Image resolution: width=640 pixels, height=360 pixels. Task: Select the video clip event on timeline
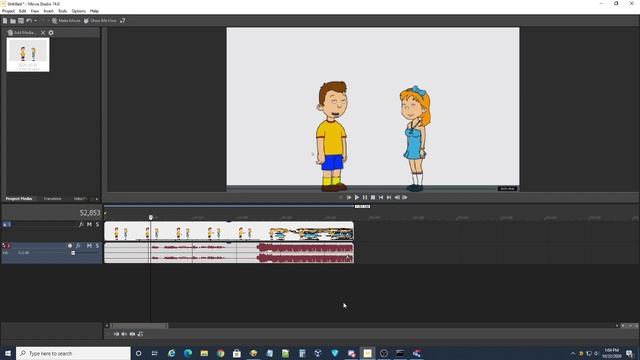click(x=229, y=231)
